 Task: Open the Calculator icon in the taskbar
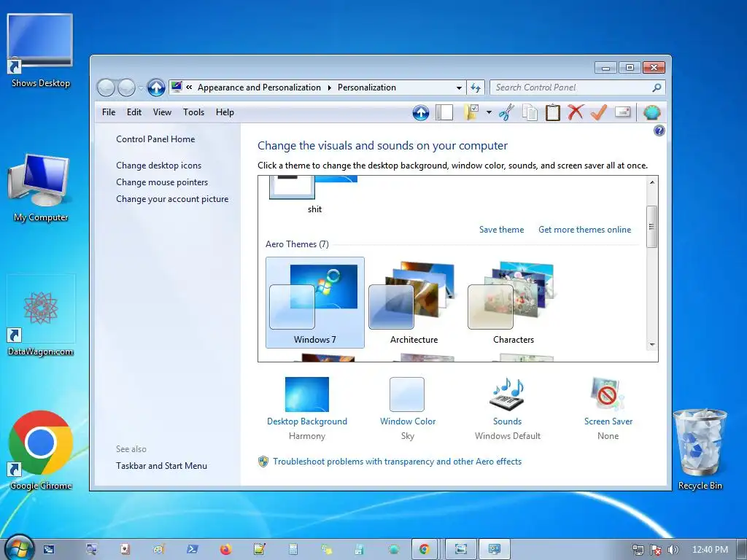tap(293, 549)
